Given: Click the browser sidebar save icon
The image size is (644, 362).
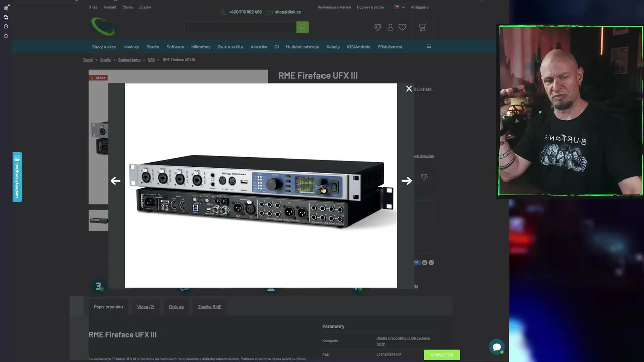Looking at the screenshot, I should (x=6, y=17).
